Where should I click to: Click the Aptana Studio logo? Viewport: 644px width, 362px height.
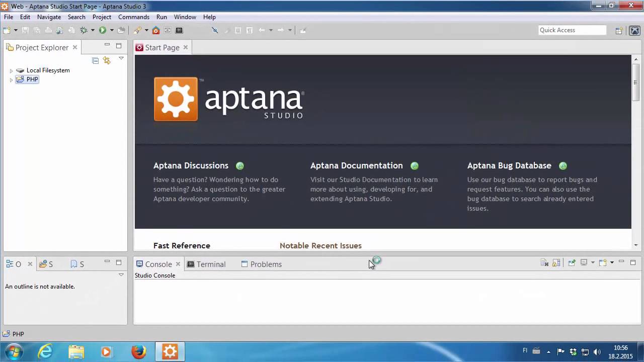229,99
